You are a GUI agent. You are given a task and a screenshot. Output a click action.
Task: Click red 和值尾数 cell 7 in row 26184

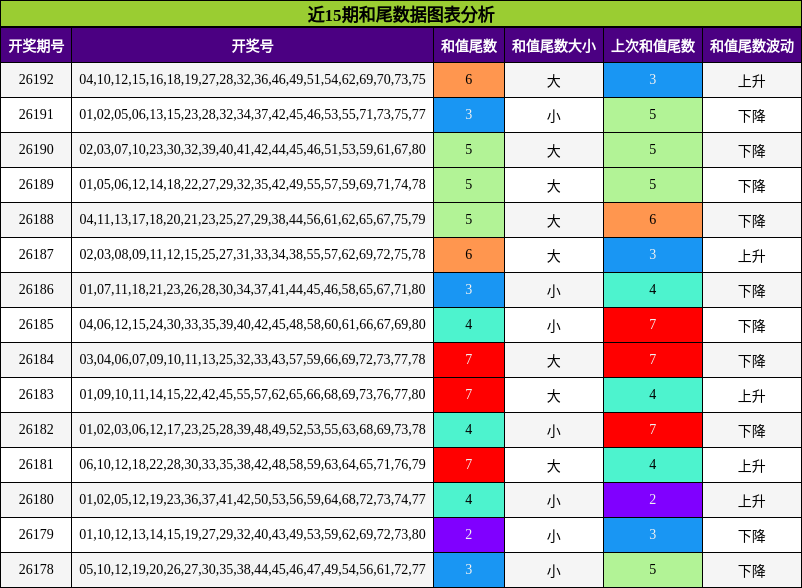(469, 360)
